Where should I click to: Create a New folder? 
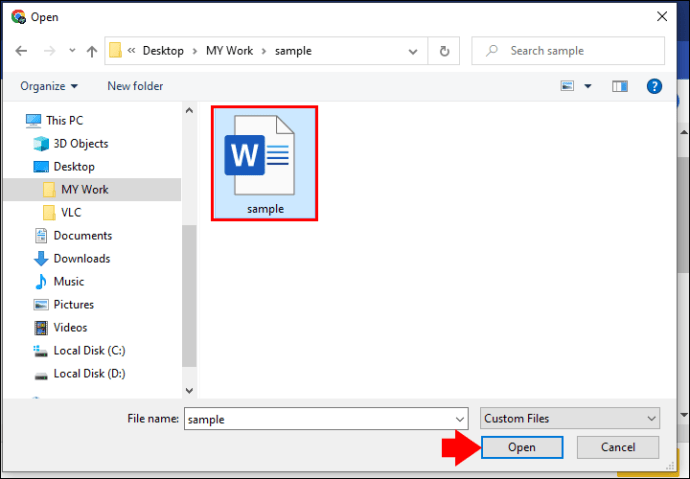pyautogui.click(x=135, y=86)
